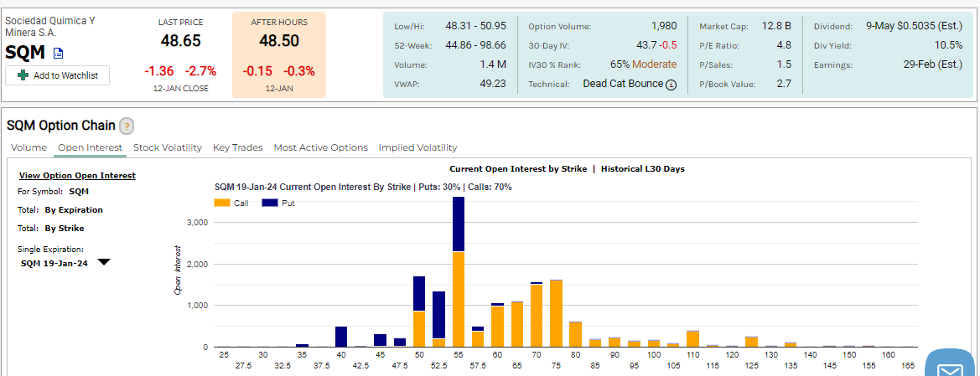Open Historical L30 Days view
The height and width of the screenshot is (376, 980).
click(643, 169)
